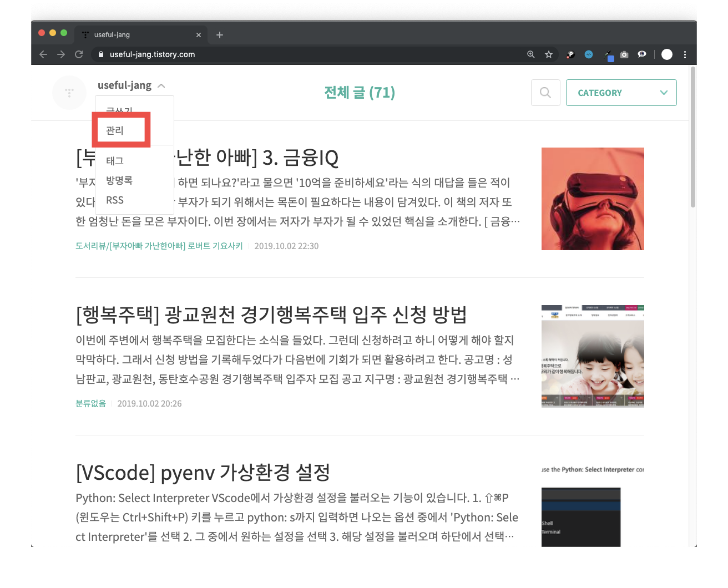Open the VScode terminal screenshot thumbnail
728x588 pixels.
click(x=593, y=505)
